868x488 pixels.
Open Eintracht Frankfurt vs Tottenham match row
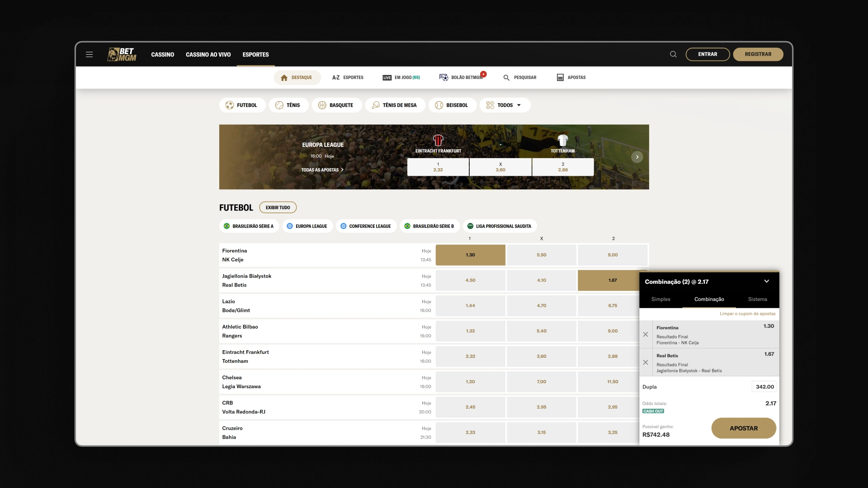pyautogui.click(x=326, y=357)
